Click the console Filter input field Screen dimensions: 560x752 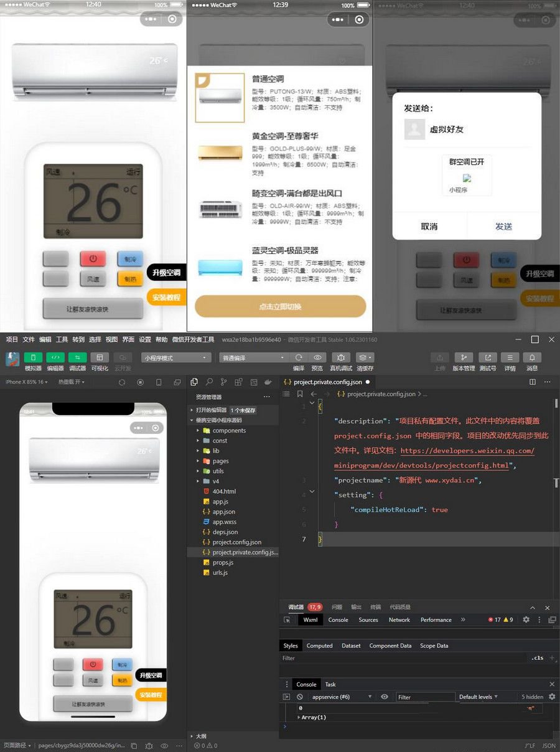tap(425, 697)
